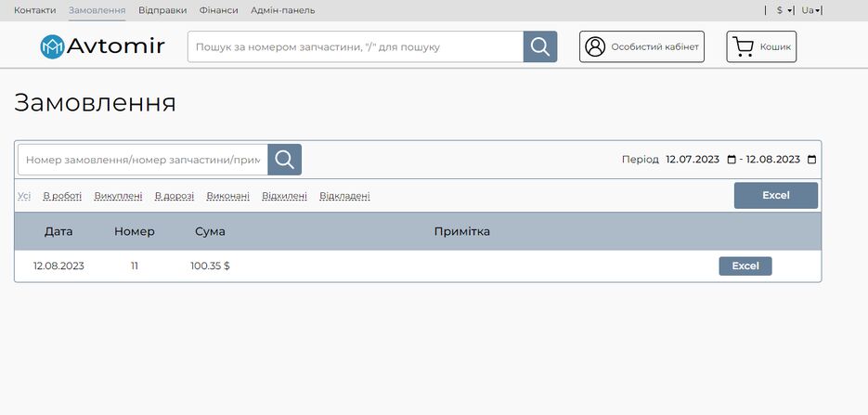The height and width of the screenshot is (415, 868).
Task: Click the large Excel export button
Action: pos(775,195)
